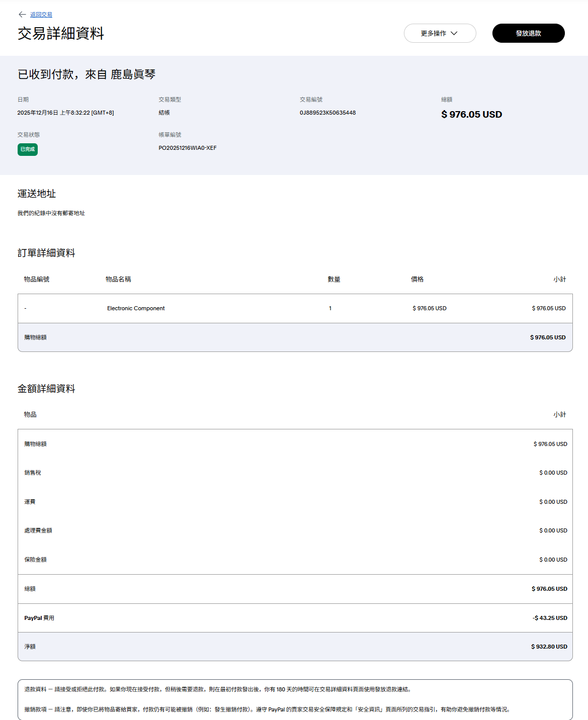Click the -$43.25 USD fee amount
This screenshot has width=588, height=720.
click(550, 618)
